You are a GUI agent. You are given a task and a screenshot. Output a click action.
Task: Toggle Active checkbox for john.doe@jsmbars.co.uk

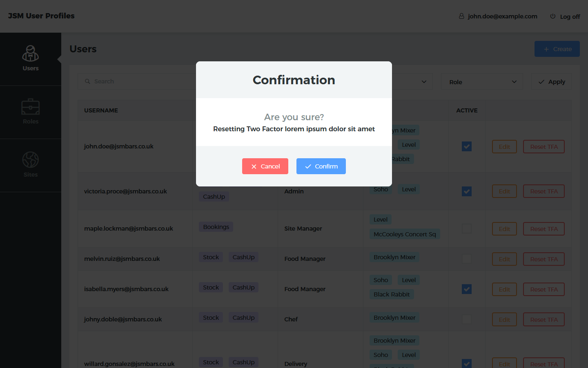[467, 146]
